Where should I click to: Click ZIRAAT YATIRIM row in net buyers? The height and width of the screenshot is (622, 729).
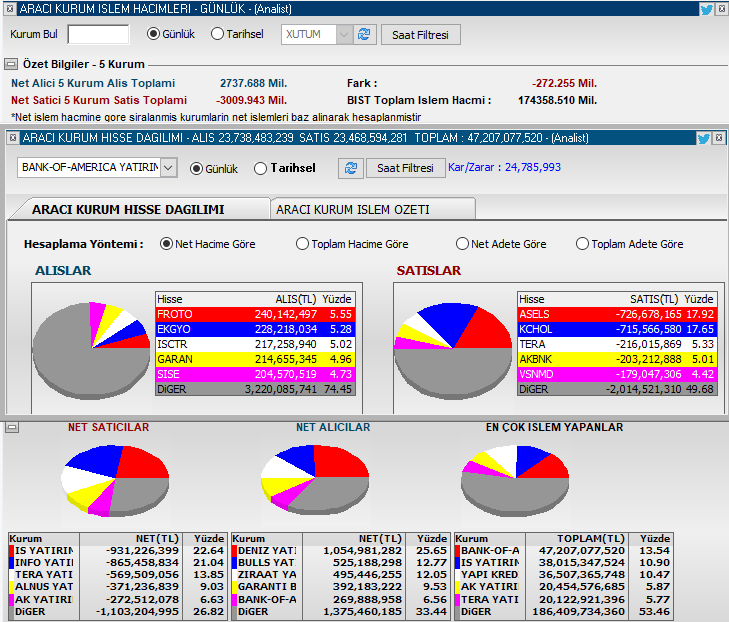click(341, 575)
